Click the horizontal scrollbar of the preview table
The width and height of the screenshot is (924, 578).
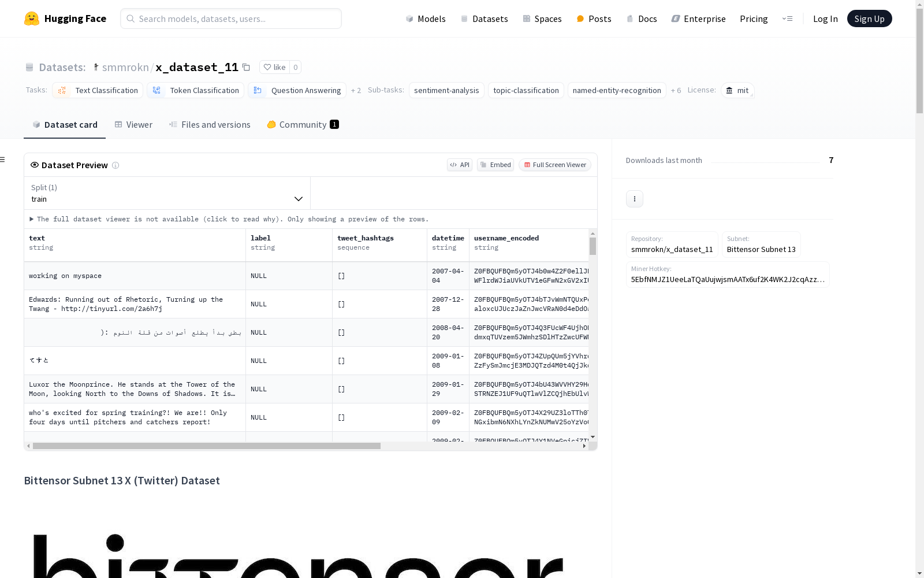click(x=207, y=446)
